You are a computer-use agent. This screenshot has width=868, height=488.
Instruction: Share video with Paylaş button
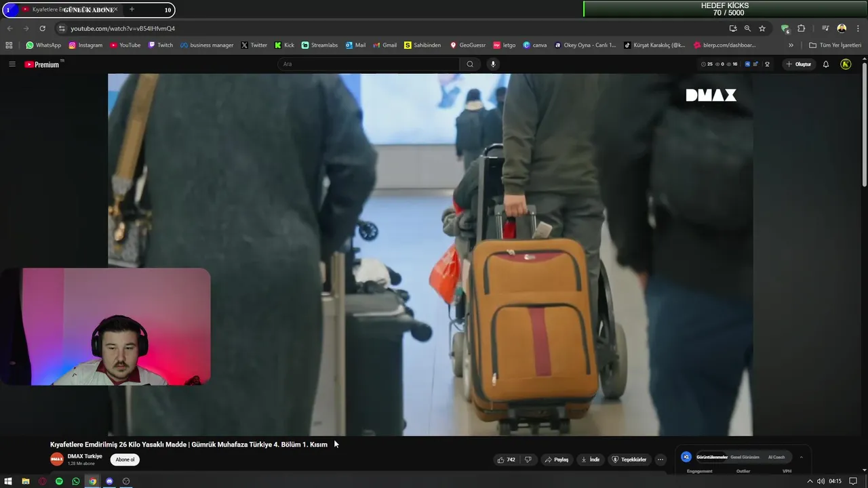click(557, 460)
